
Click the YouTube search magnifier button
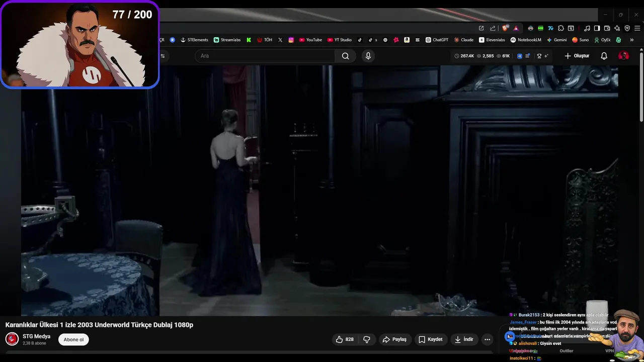tap(345, 56)
